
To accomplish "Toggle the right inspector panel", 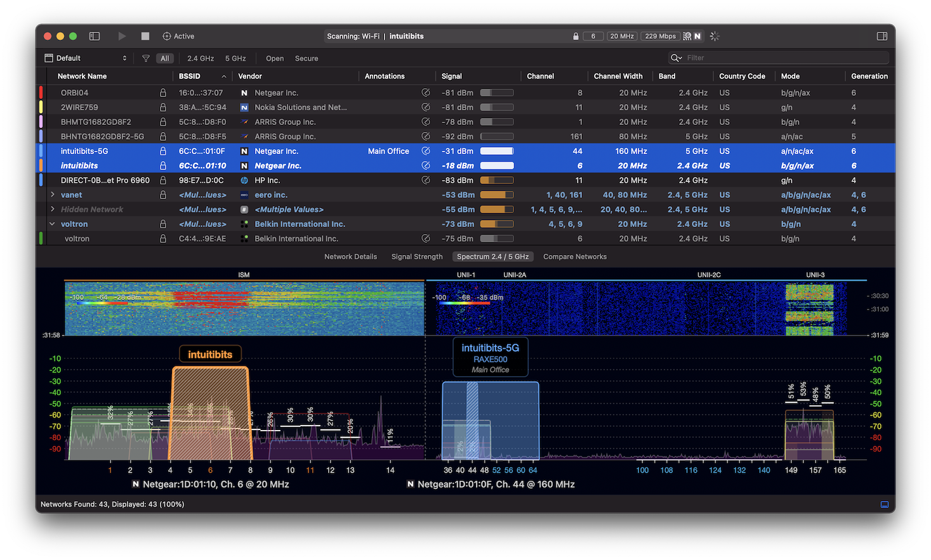I will (882, 36).
